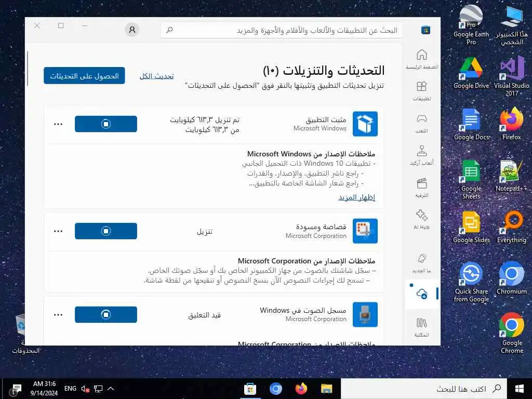
Task: Stop the Snip & Sketch download
Action: pyautogui.click(x=106, y=231)
